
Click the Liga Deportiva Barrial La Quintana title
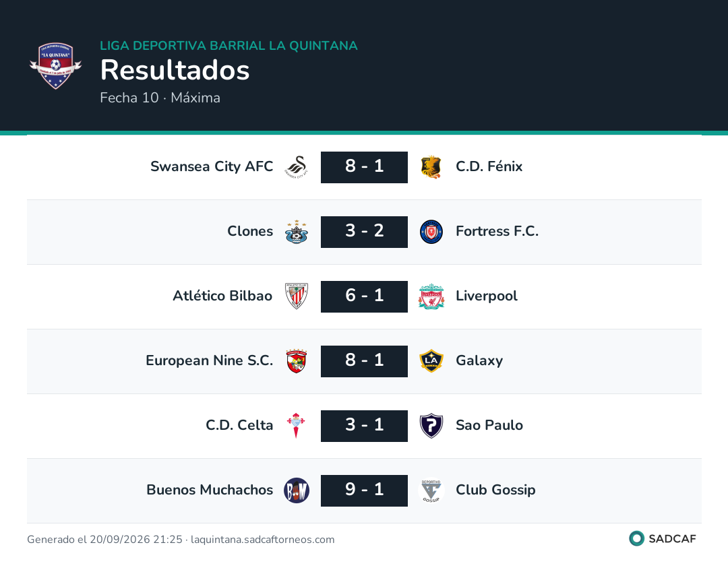pyautogui.click(x=229, y=45)
